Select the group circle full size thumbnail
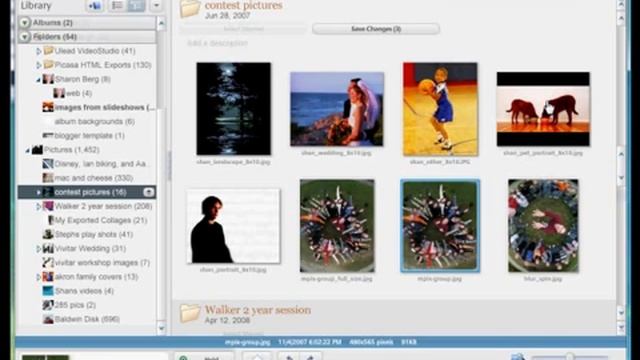Screen dimensions: 640x360 click(x=337, y=226)
